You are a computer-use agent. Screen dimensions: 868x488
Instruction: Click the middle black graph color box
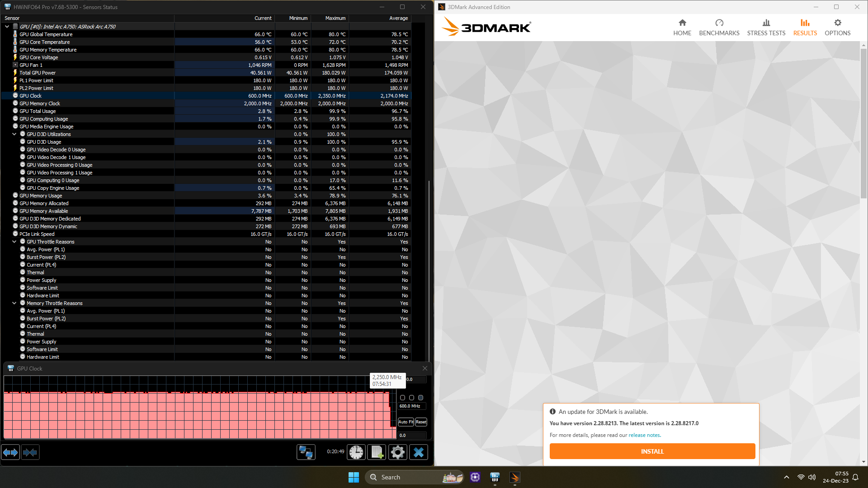click(x=411, y=398)
